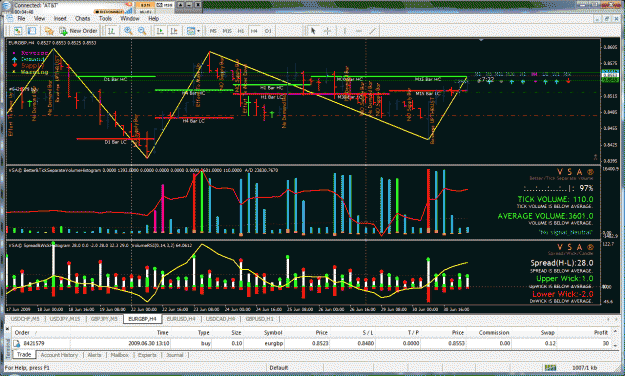Open the Insert menu

pos(60,18)
